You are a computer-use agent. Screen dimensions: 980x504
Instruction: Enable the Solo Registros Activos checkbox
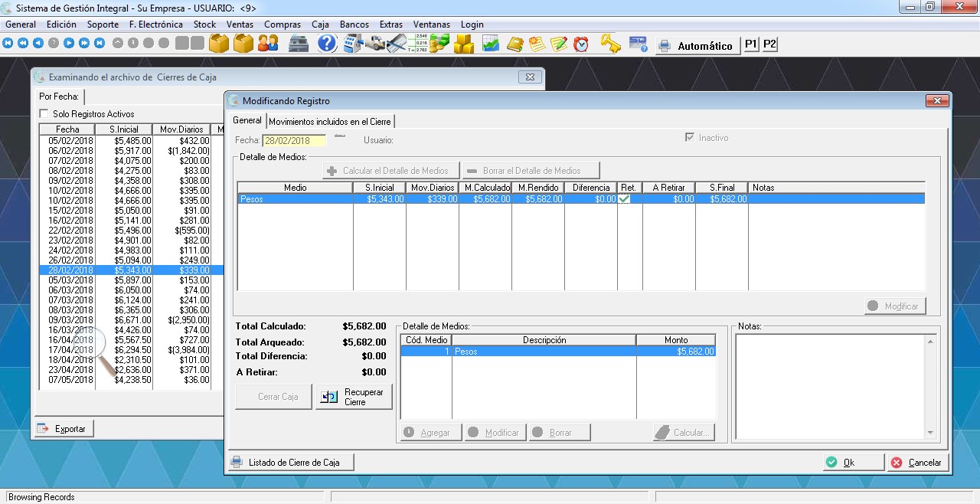(x=44, y=114)
